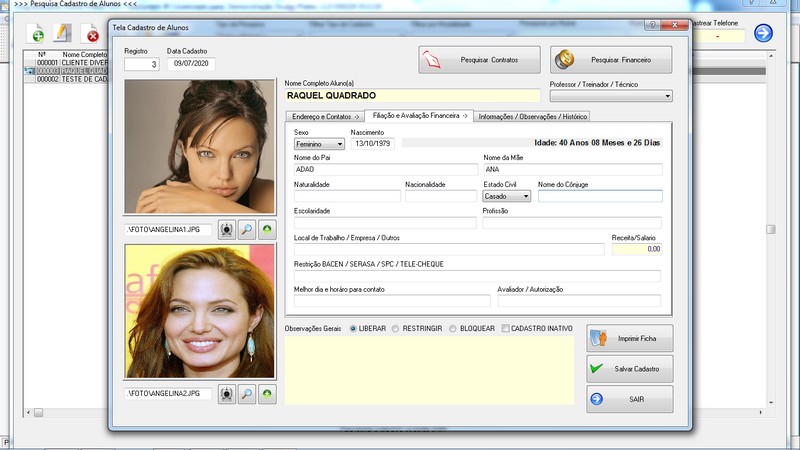
Task: Open Professor / Treinador / Técnico dropdown
Action: [x=611, y=96]
